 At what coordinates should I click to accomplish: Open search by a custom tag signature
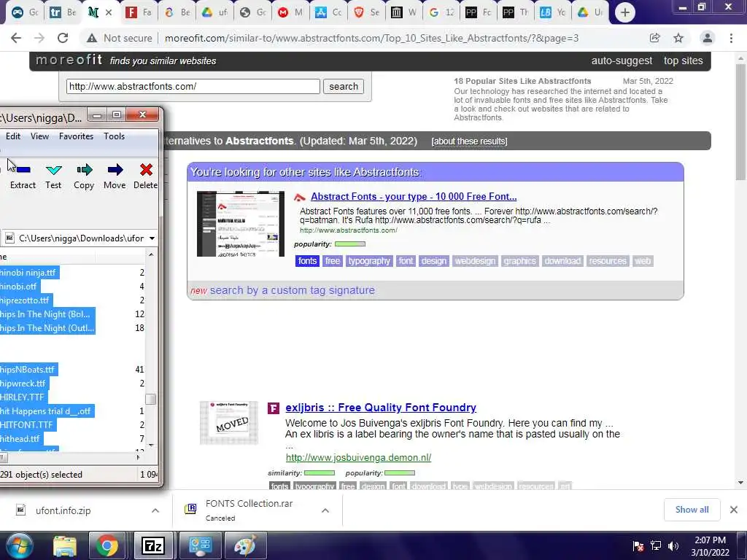tap(292, 290)
